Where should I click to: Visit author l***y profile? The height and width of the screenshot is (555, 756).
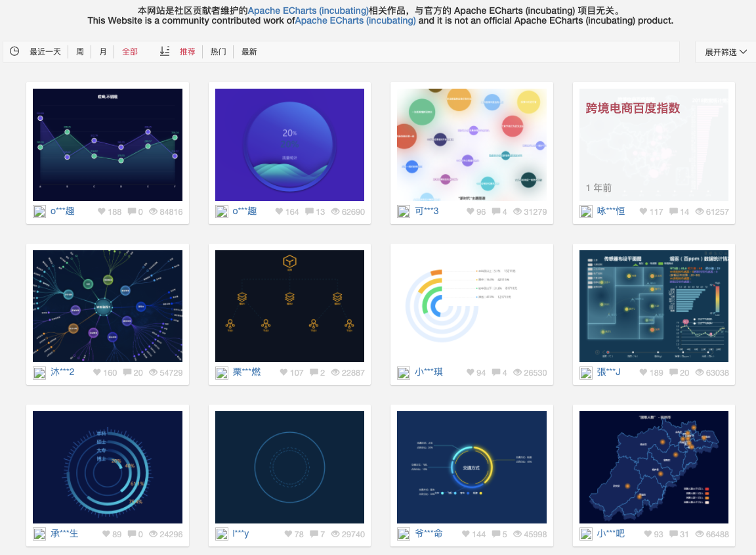241,533
